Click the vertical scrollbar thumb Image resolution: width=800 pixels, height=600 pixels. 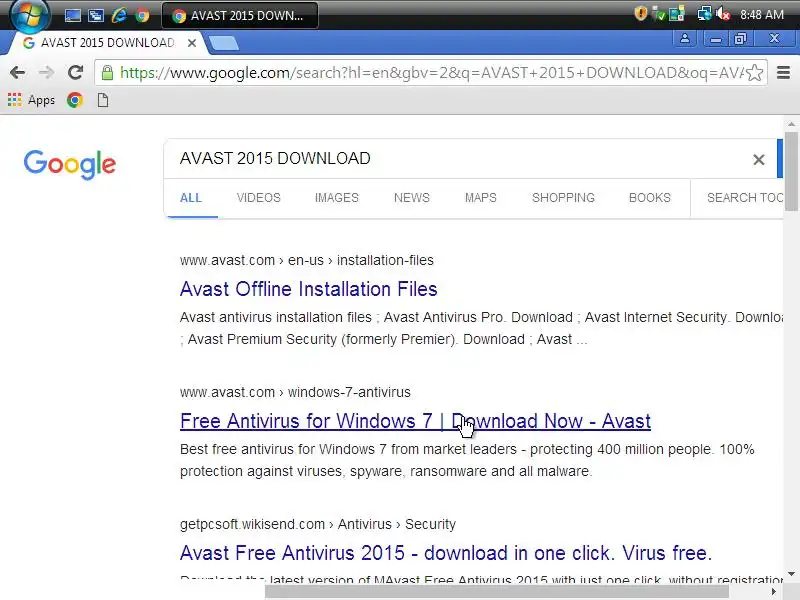tap(791, 171)
